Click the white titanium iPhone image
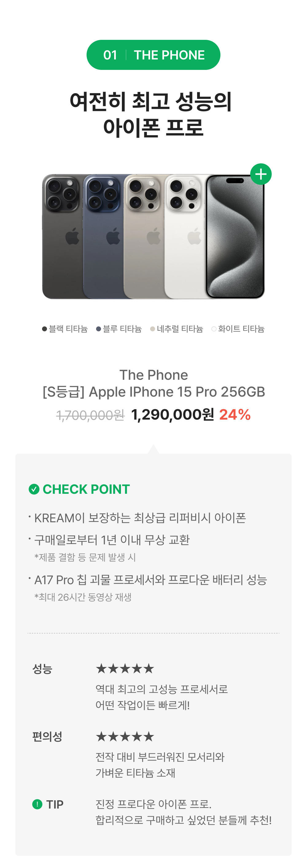Screen dimensions: 307x868 (x=185, y=237)
